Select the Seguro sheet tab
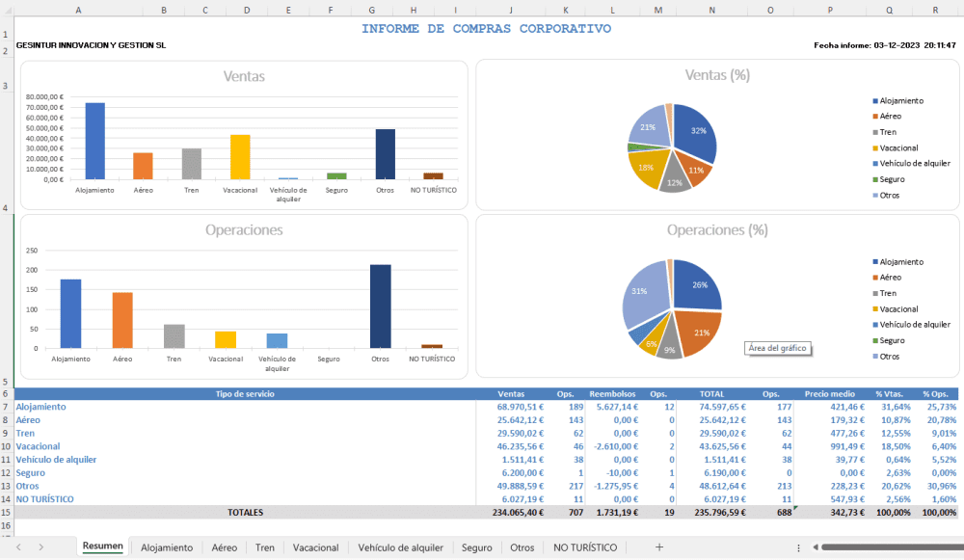The width and height of the screenshot is (964, 560). click(476, 547)
